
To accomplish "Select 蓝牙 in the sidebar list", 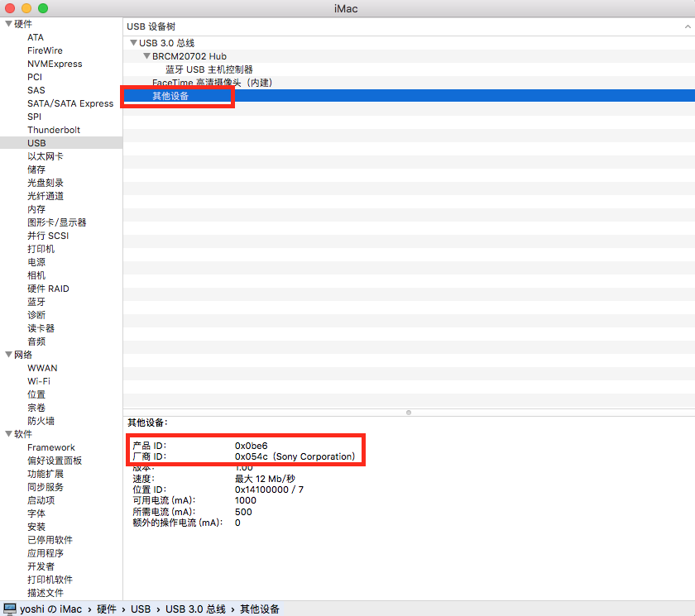I will pyautogui.click(x=36, y=302).
